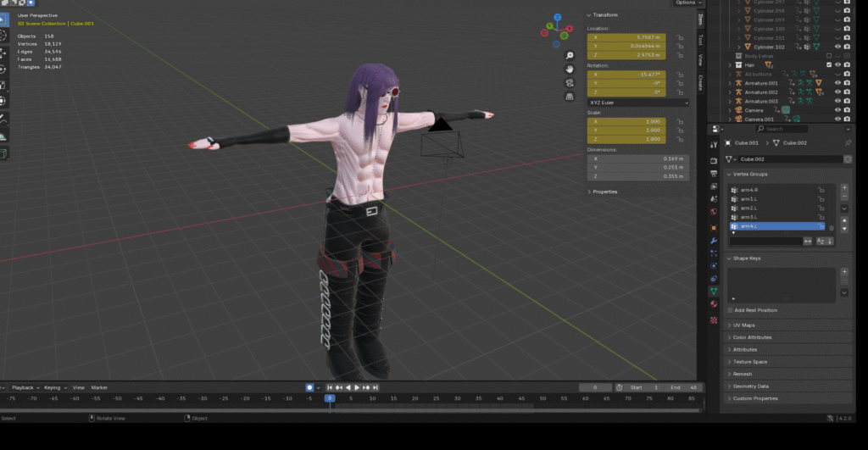
Task: Click the zoom view magnifier icon
Action: [x=571, y=54]
